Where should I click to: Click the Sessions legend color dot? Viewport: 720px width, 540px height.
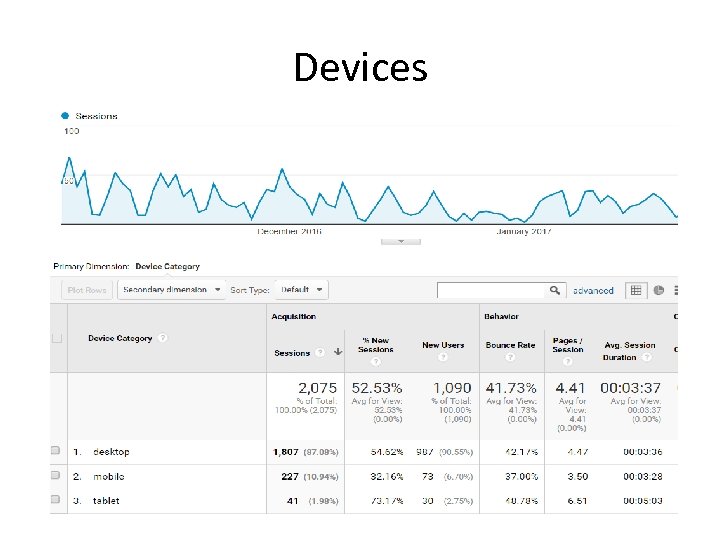point(66,116)
